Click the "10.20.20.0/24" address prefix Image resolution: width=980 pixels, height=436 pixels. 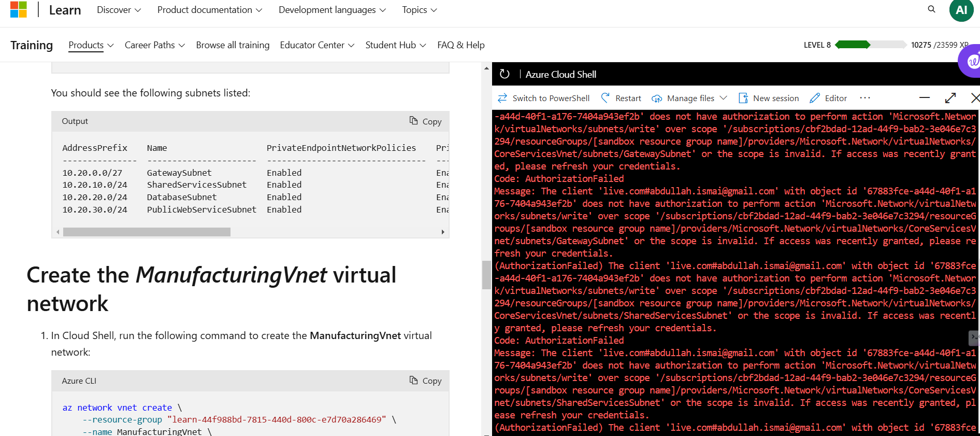[x=95, y=197]
